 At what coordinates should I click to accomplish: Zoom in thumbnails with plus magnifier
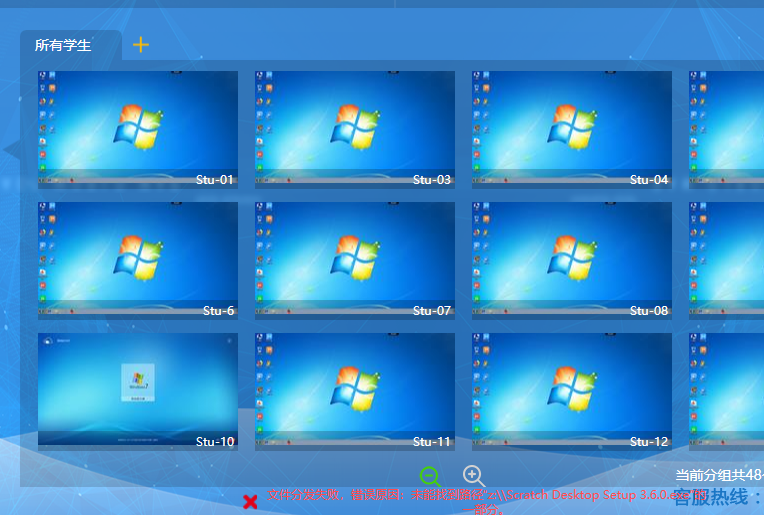coord(473,476)
